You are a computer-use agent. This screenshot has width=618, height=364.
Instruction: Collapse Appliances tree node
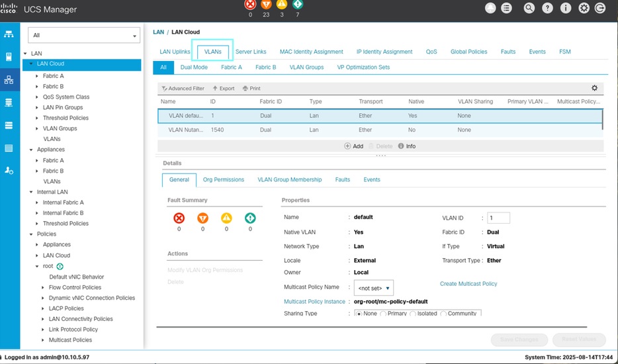[31, 150]
